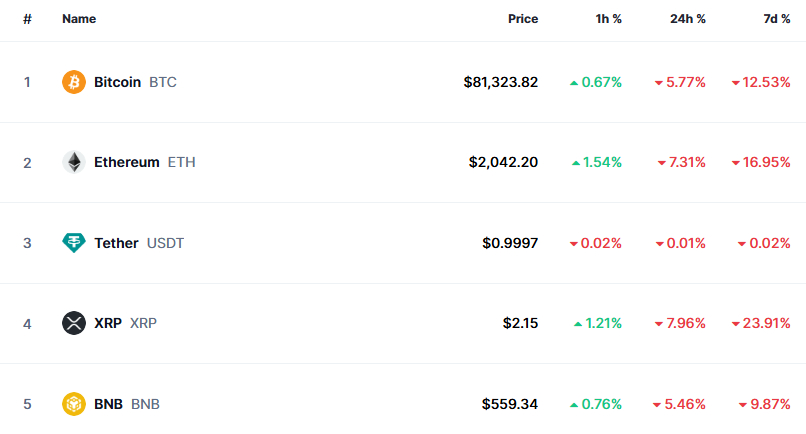Click the XRP $2.15 price value

(x=520, y=323)
